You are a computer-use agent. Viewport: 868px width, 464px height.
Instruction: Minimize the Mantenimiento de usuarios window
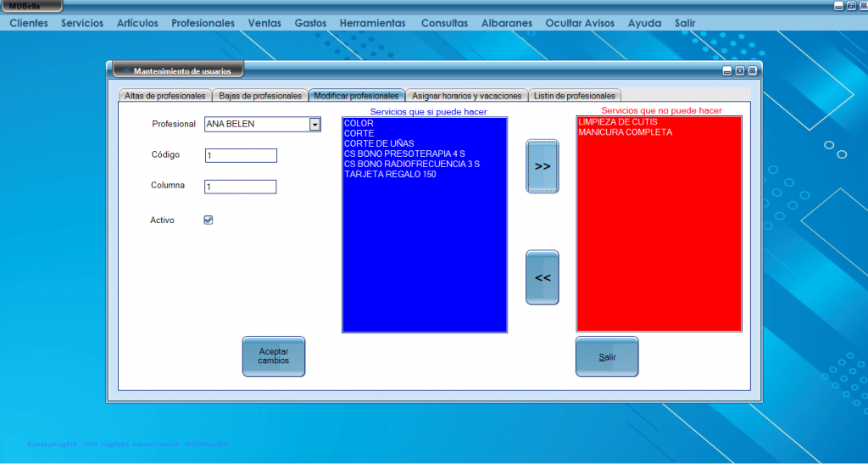tap(728, 71)
